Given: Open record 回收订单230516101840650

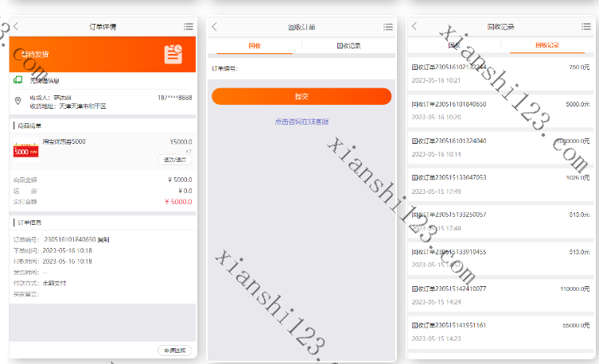Looking at the screenshot, I should tap(501, 110).
